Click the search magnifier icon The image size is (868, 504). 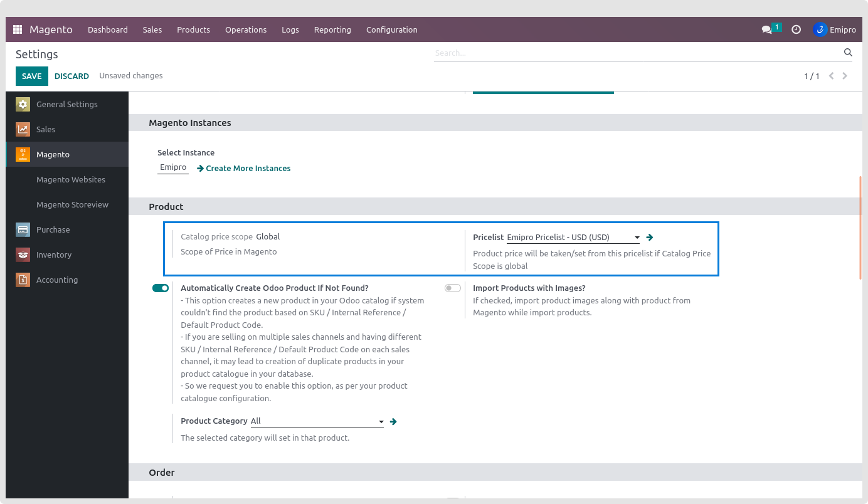[x=848, y=53]
